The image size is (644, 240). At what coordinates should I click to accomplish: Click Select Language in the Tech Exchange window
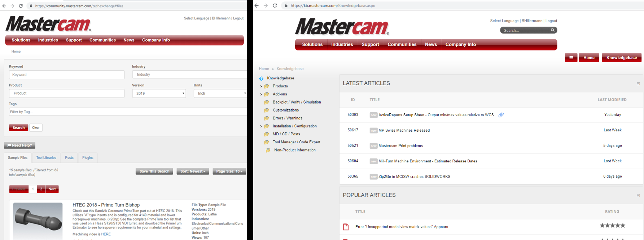pos(197,18)
